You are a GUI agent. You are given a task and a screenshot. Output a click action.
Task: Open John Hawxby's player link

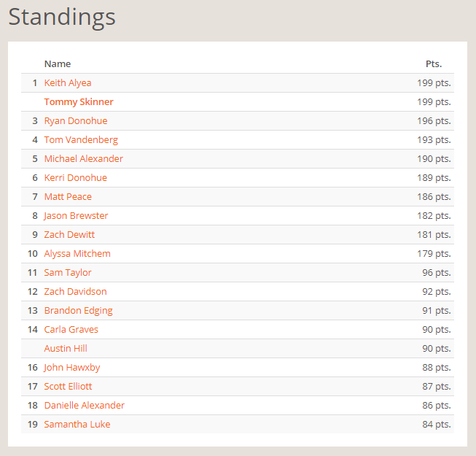72,368
